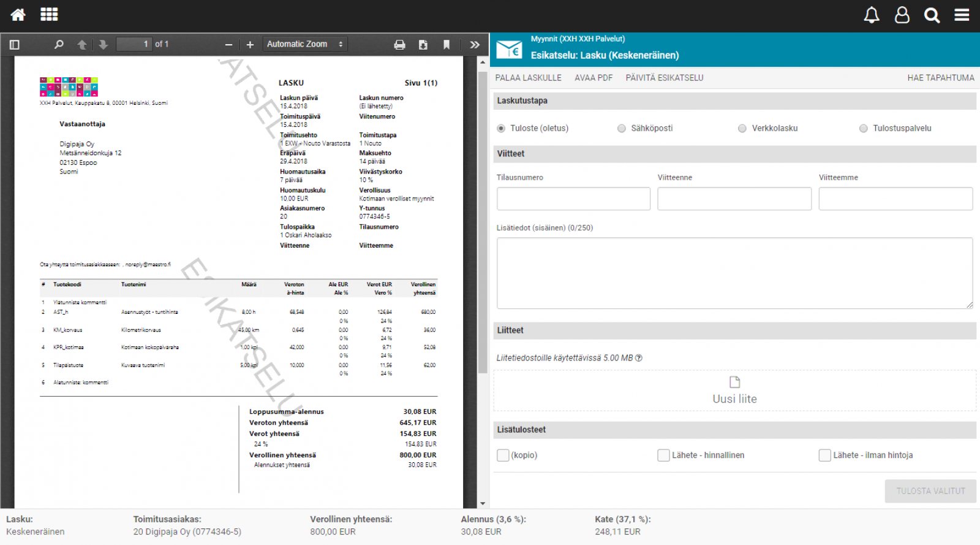The height and width of the screenshot is (545, 980).
Task: Click the Lisätiedot (sisäinen) text area
Action: point(735,273)
